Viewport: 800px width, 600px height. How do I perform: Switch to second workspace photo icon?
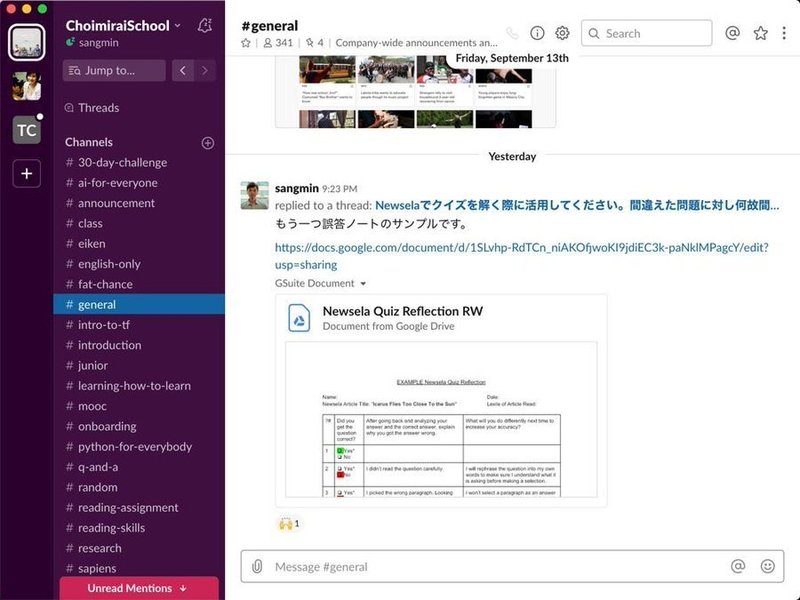(x=27, y=86)
